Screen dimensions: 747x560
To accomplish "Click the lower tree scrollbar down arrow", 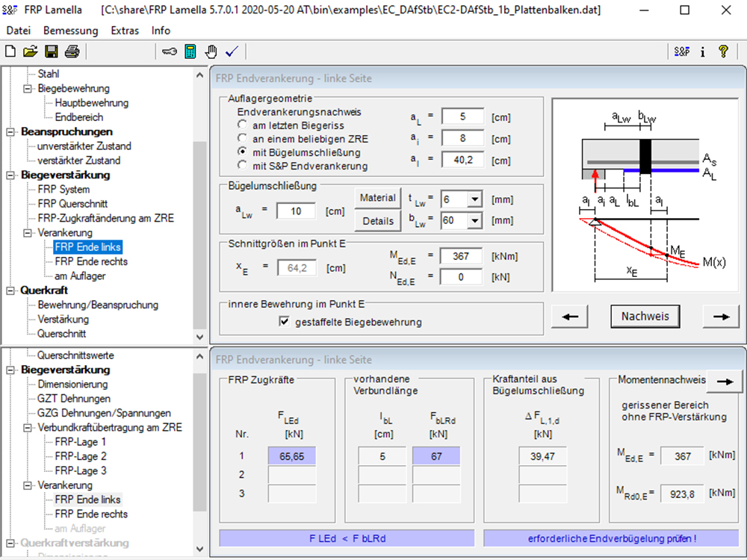I will pos(199,549).
